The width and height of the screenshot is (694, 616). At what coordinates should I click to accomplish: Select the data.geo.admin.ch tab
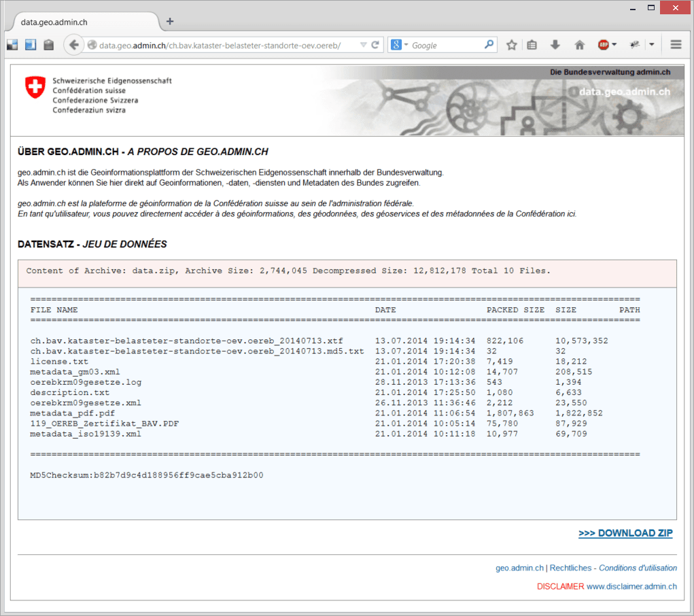pos(54,22)
